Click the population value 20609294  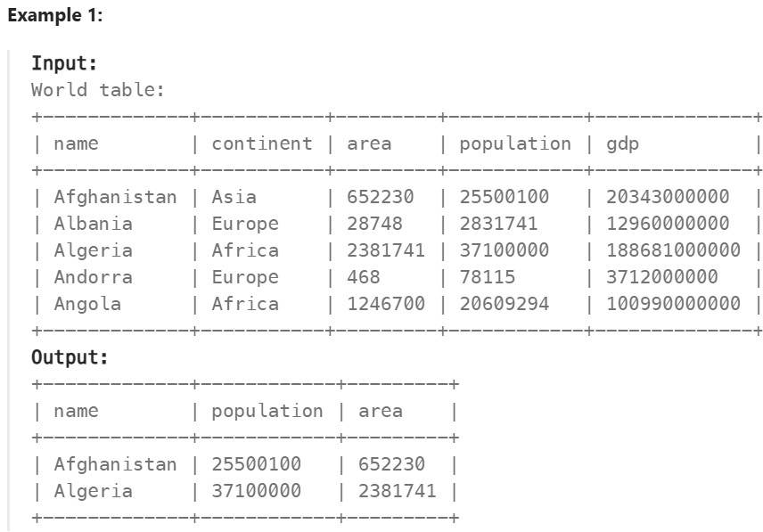click(505, 304)
